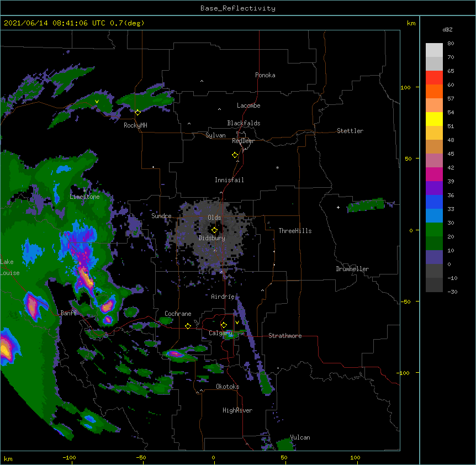Click the yellow diamond marker above Calgary label
This screenshot has height=465, width=476.
point(224,325)
